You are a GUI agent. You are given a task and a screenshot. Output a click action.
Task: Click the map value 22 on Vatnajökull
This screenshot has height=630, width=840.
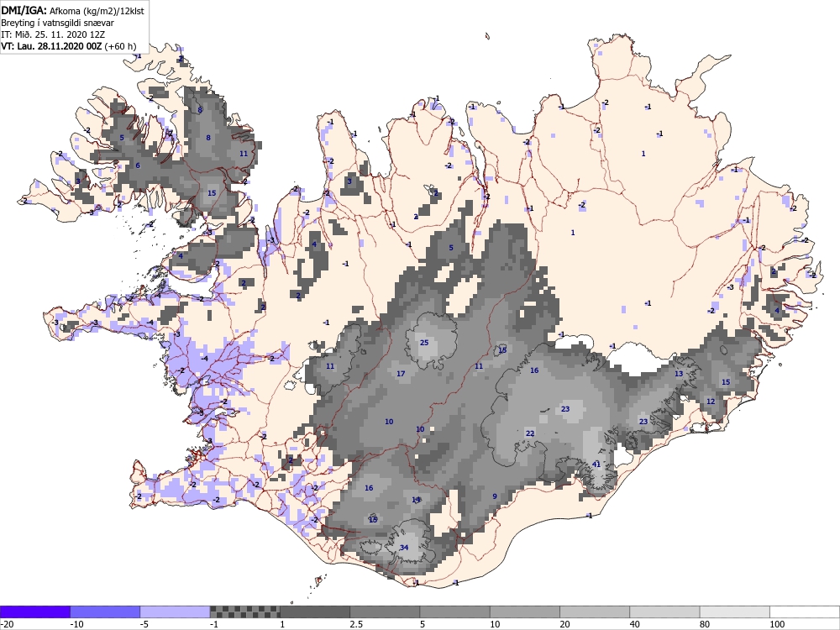pyautogui.click(x=530, y=433)
